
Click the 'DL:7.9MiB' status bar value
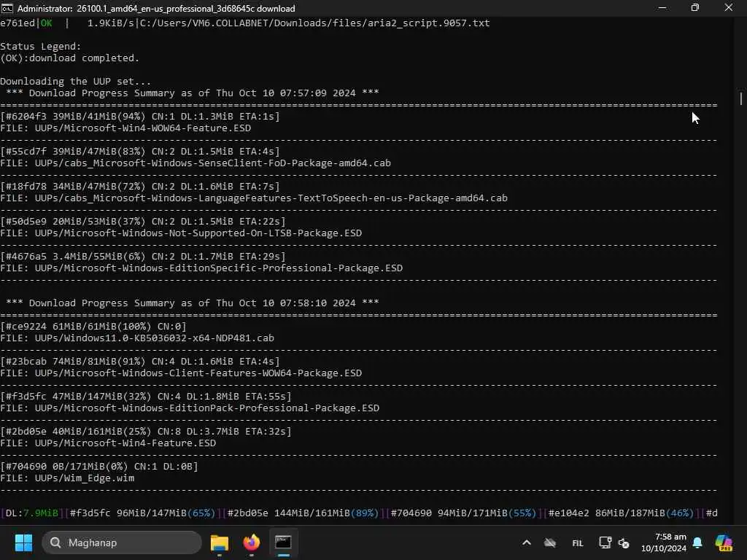32,513
